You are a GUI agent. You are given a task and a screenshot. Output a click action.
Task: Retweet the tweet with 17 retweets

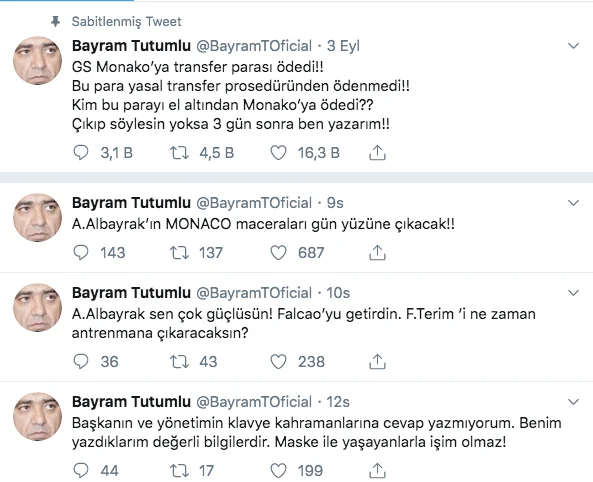(x=179, y=471)
